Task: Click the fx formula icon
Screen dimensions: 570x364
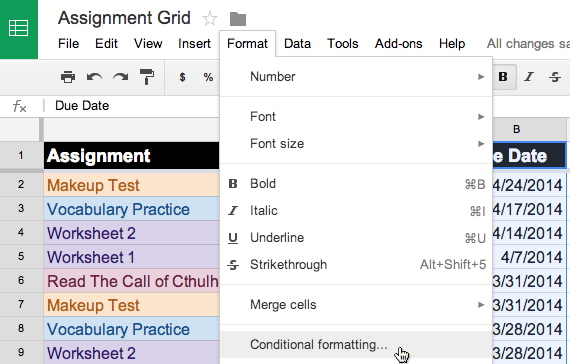Action: [19, 106]
